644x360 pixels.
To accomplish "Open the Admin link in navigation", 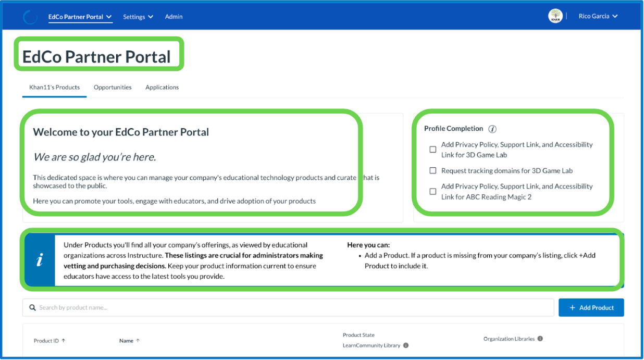I will 174,17.
